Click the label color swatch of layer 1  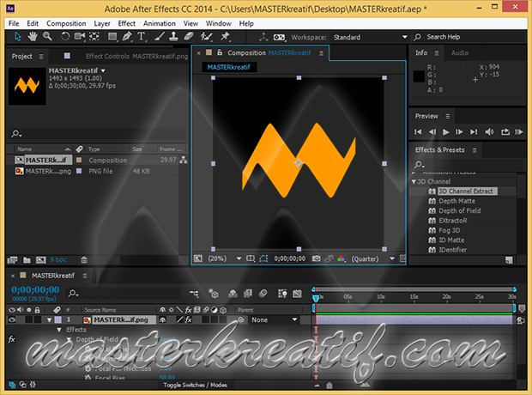tap(58, 320)
